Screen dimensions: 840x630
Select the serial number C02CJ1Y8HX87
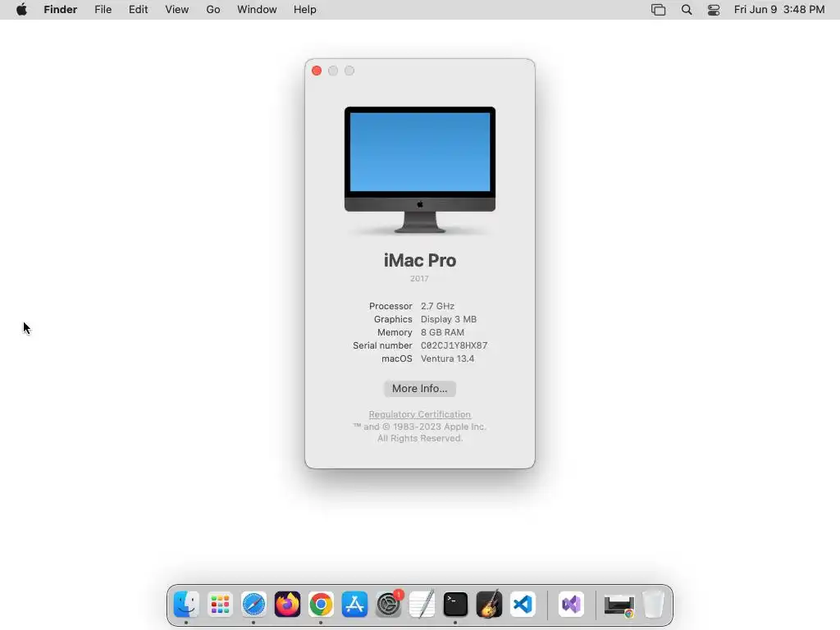click(454, 345)
